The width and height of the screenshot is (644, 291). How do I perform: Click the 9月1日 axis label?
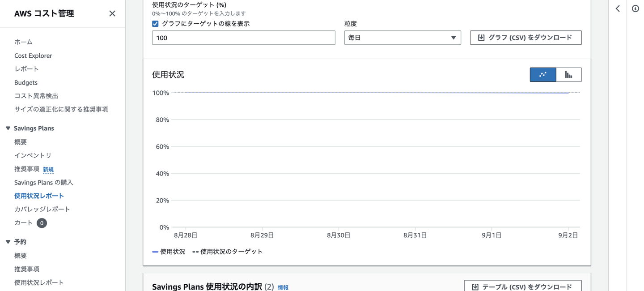click(x=491, y=235)
